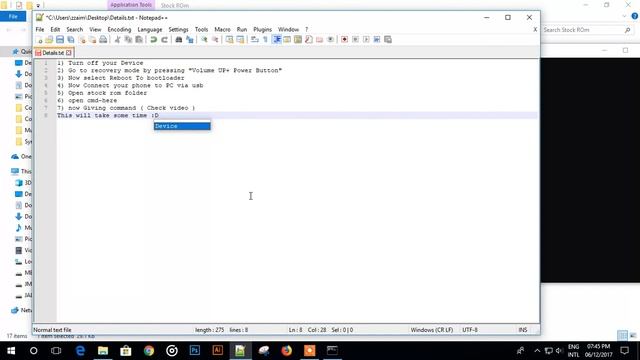The width and height of the screenshot is (640, 360).
Task: Open the Settings menu
Action: click(178, 29)
